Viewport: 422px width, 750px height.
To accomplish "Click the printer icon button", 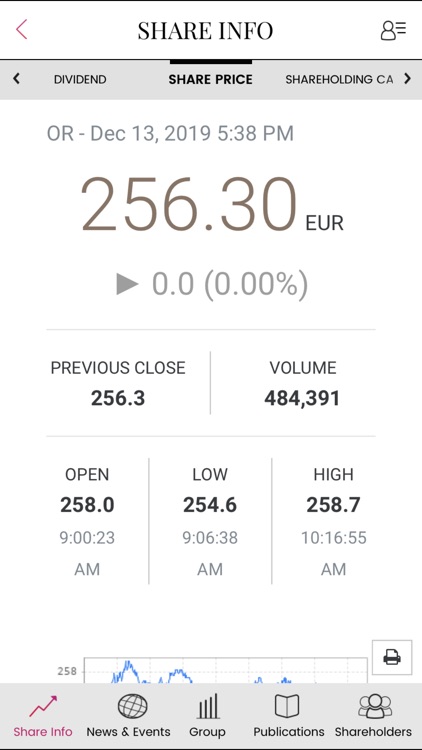I will (x=392, y=657).
